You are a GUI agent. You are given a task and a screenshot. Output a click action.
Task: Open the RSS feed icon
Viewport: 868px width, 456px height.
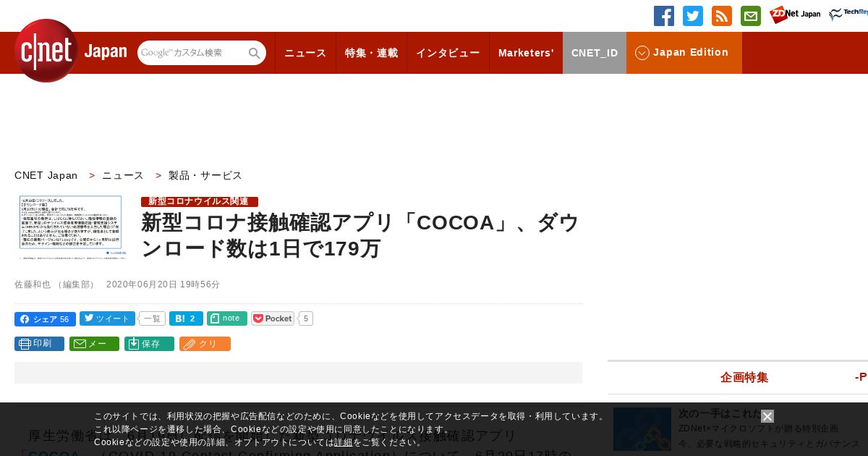722,16
